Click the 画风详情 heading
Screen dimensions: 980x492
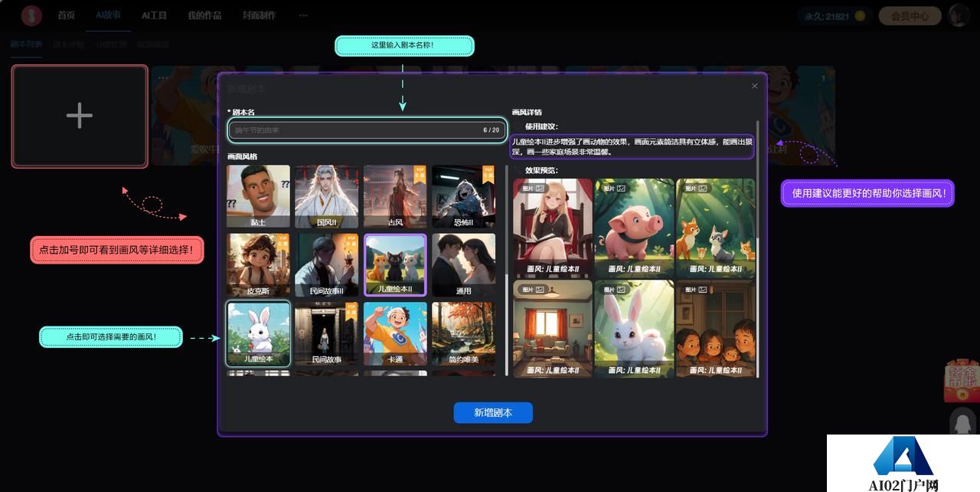coord(527,112)
